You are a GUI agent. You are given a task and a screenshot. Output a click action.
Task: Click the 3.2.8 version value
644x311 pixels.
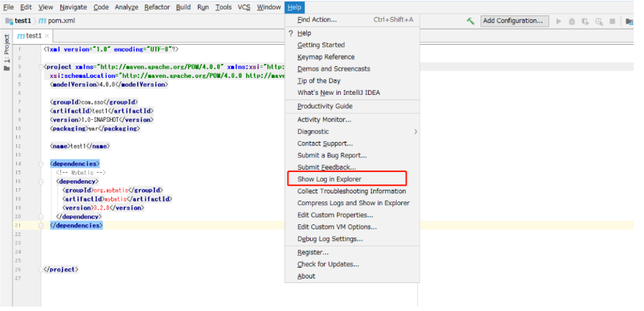pos(101,208)
